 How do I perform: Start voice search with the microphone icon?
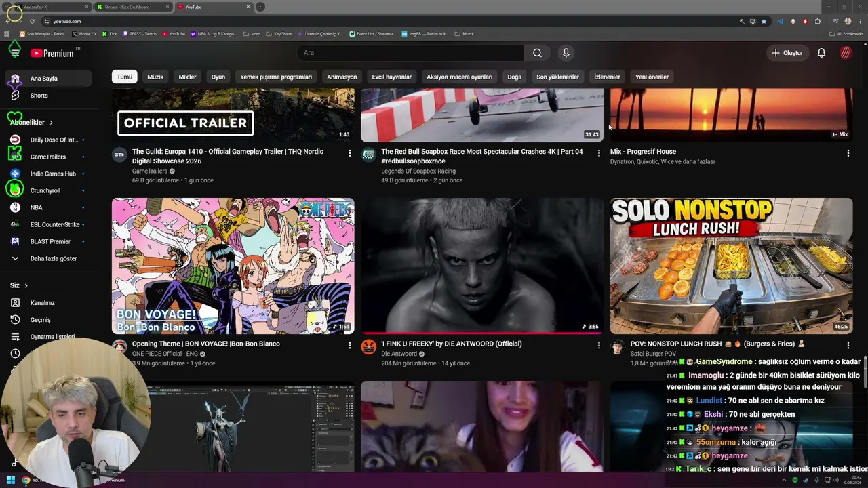[x=566, y=53]
